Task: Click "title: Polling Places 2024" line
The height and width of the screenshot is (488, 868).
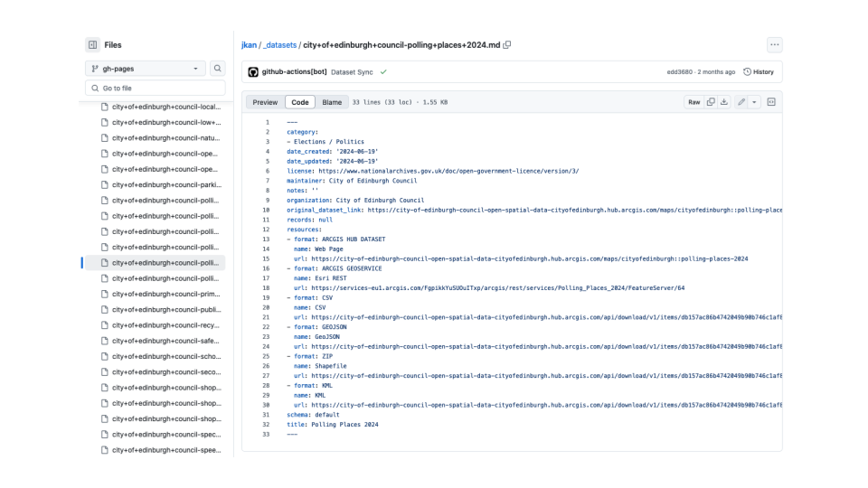Action: pyautogui.click(x=332, y=425)
